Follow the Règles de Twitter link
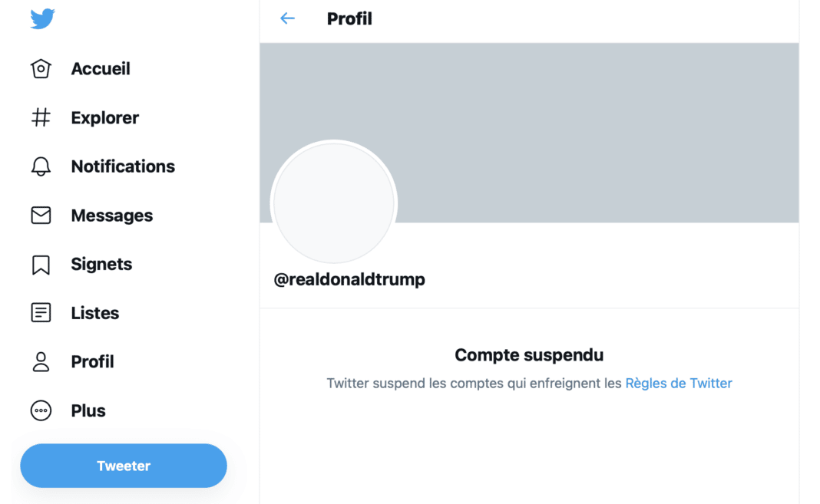The image size is (820, 504). [x=679, y=384]
